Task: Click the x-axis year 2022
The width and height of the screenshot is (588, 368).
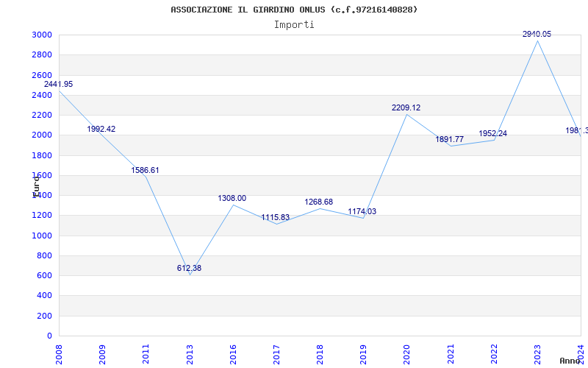Action: click(x=494, y=354)
